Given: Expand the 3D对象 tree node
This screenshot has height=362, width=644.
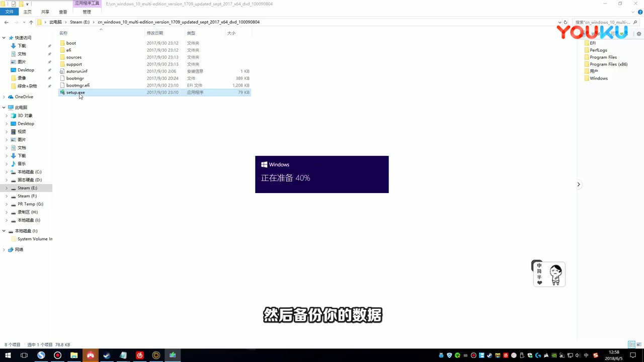Looking at the screenshot, I should click(6, 115).
